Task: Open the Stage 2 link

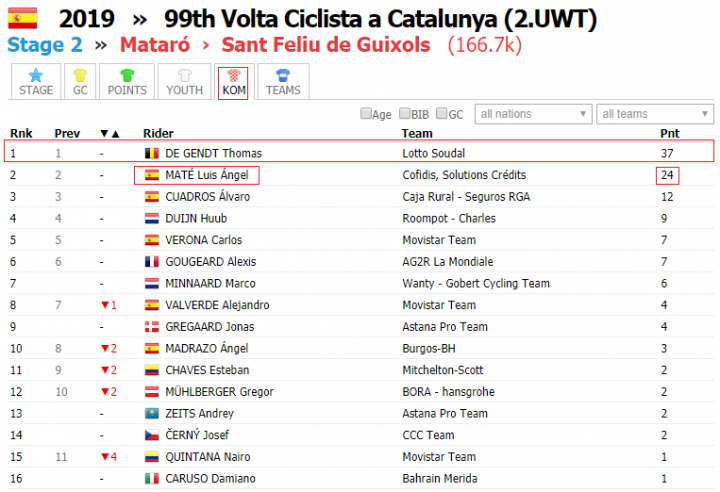Action: (x=45, y=45)
